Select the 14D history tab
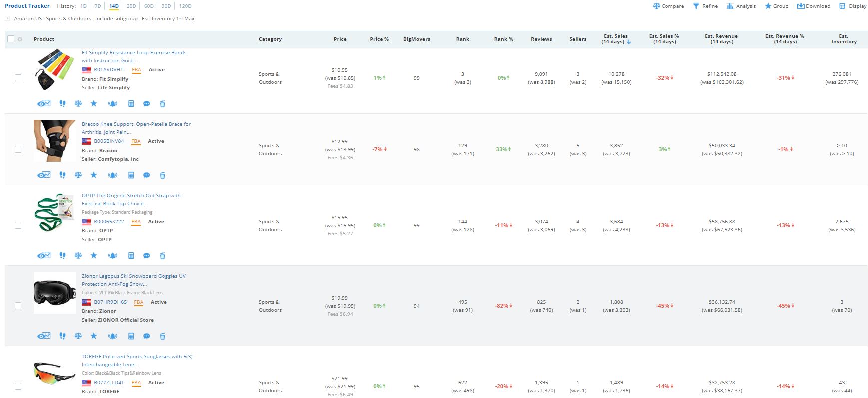The width and height of the screenshot is (868, 398). [114, 6]
